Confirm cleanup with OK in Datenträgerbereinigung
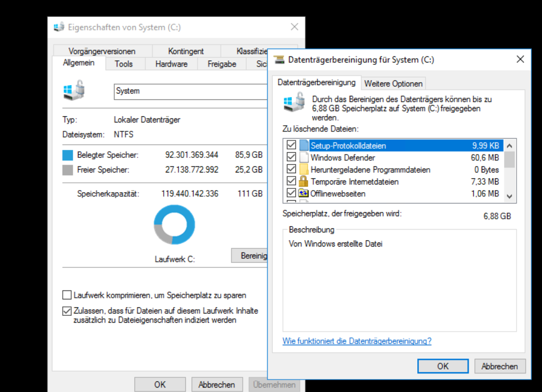The width and height of the screenshot is (542, 392). click(443, 366)
